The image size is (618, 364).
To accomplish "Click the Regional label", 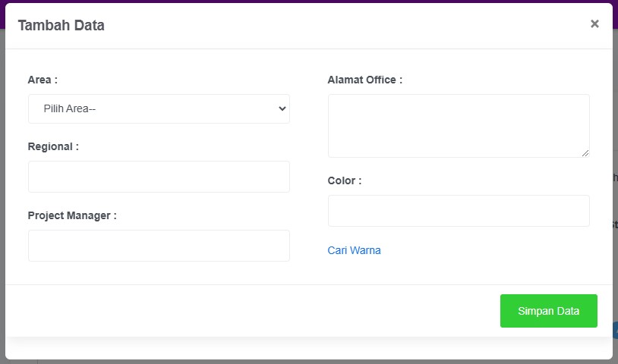I will coord(53,146).
